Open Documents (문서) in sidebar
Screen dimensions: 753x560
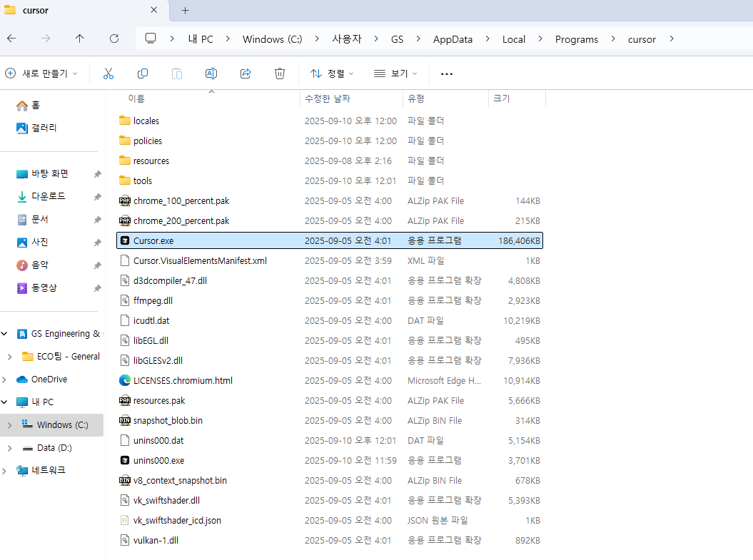pos(33,219)
